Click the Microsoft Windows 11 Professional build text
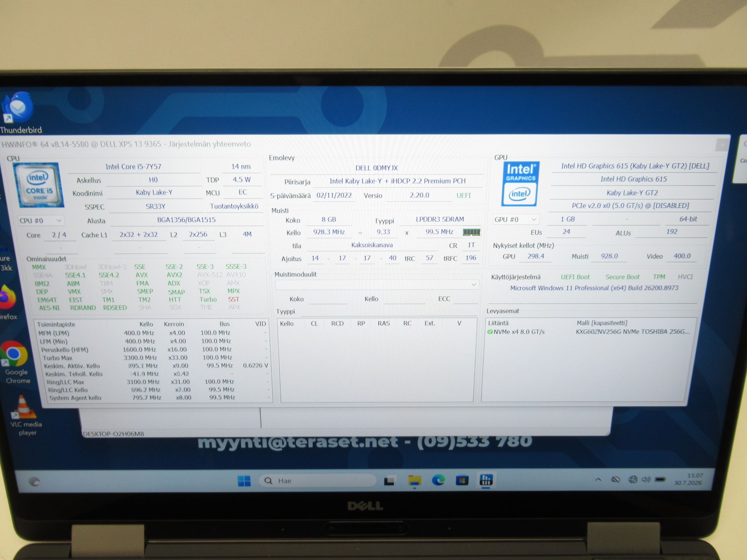Viewport: 747px width, 560px height. pos(594,288)
